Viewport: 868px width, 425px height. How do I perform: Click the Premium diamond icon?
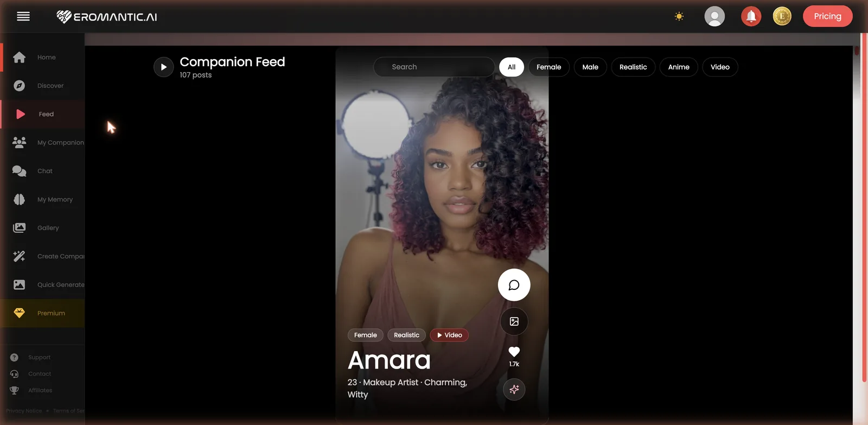point(19,313)
